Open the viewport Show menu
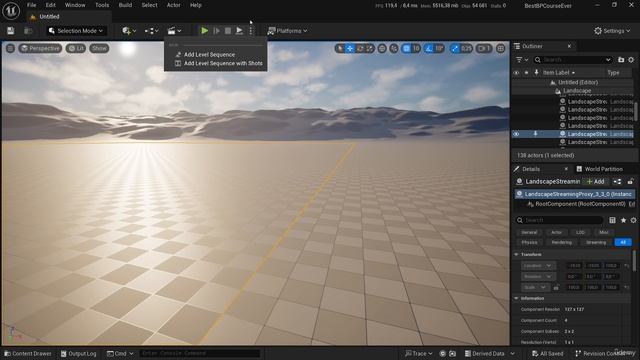Viewport: 640px width, 360px height. [x=99, y=49]
